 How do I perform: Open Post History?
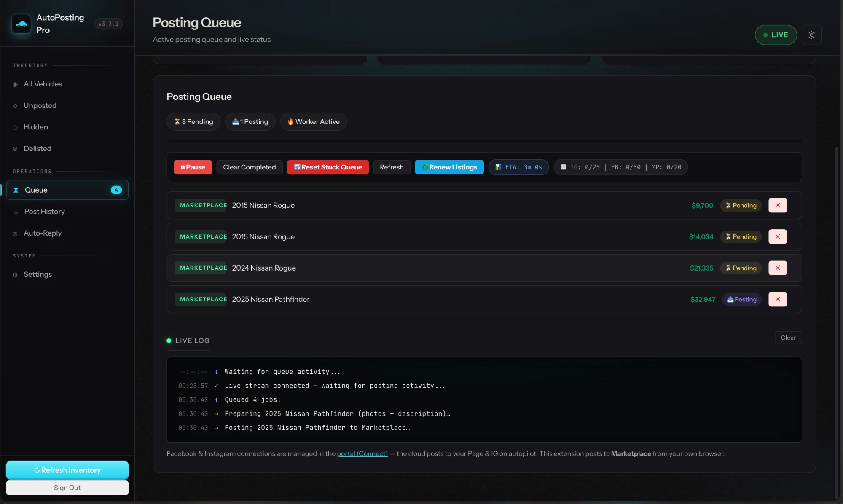tap(44, 212)
